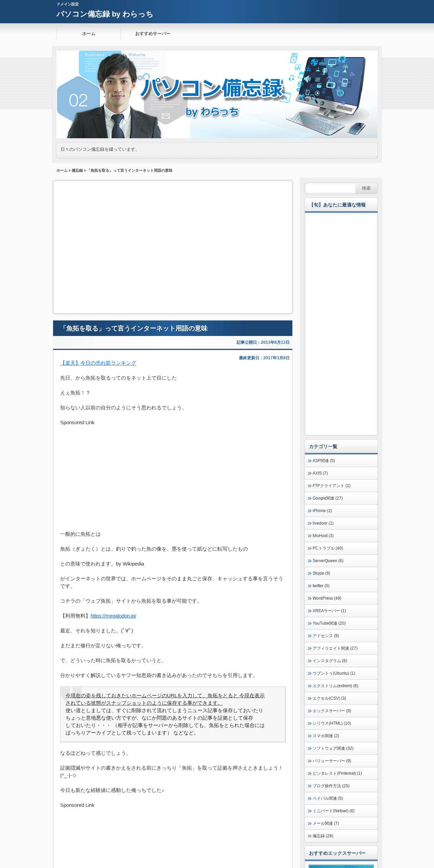This screenshot has width=434, height=868.
Task: Open the アフィリエイト関連 (27) category
Action: [341, 648]
